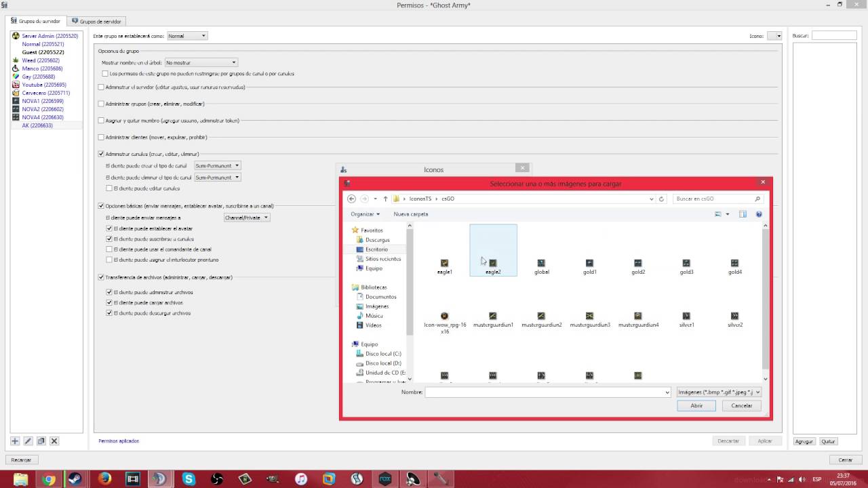The image size is (868, 488).
Task: Expand the Channel/Private message dropdown
Action: [x=247, y=218]
